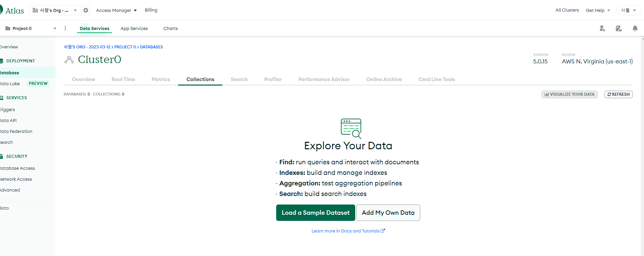Open the Profiler tab
This screenshot has height=256, width=644.
[273, 79]
